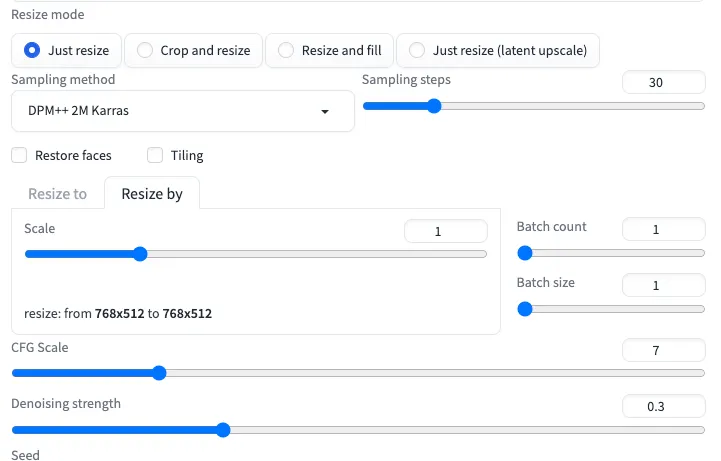Viewport: 721px width, 461px height.
Task: Click the DPM++ 2M Karras combo box
Action: pos(170,112)
